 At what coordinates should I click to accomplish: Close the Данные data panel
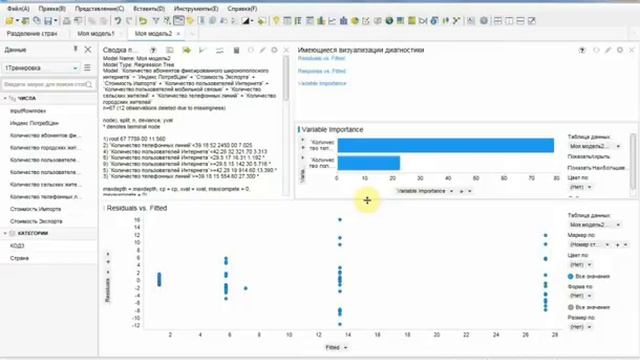point(88,49)
